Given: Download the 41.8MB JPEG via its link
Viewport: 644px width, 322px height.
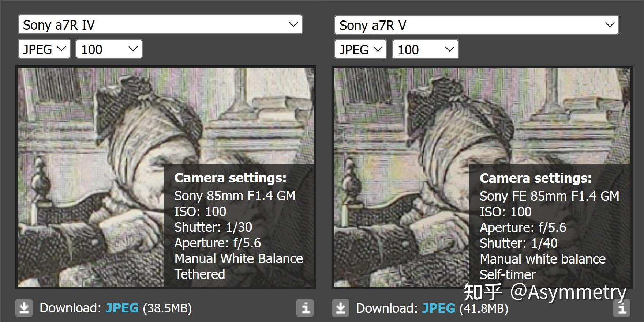Looking at the screenshot, I should tap(438, 308).
